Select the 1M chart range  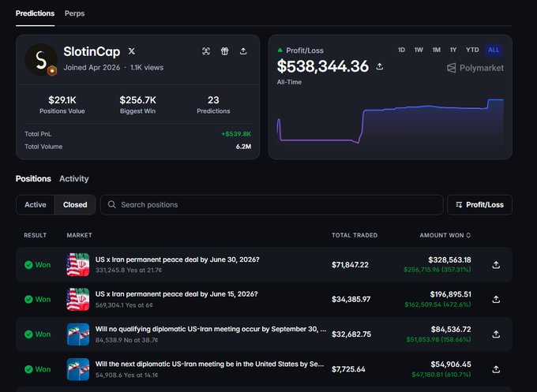436,50
